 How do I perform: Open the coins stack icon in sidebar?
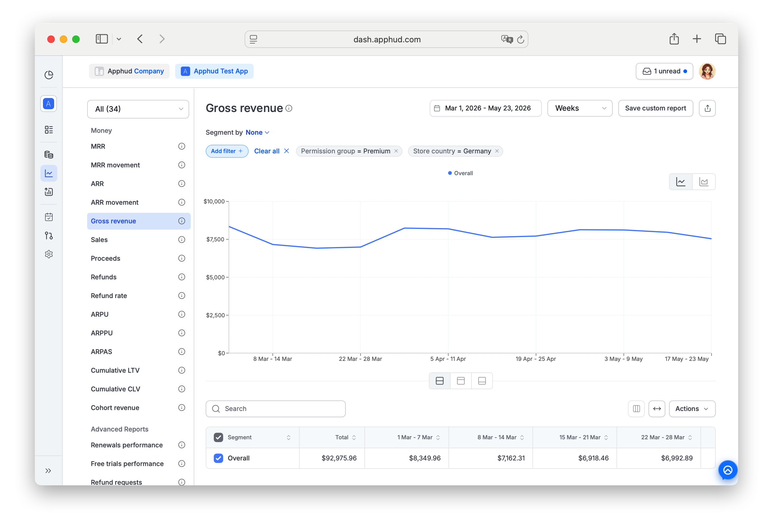point(49,155)
